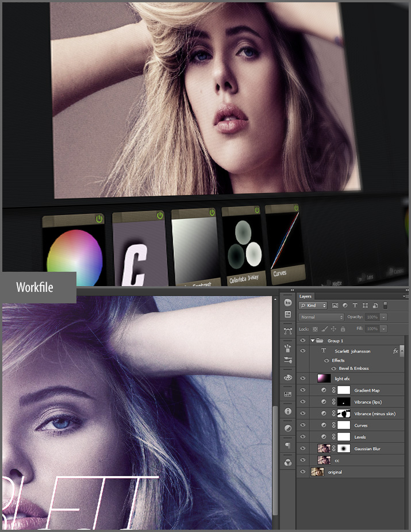Hide the Gradient Map layer
The image size is (411, 532).
point(303,391)
